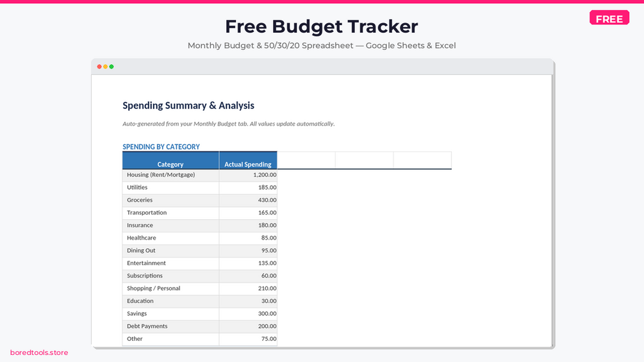Screen dimensions: 644x362
Task: Select the Utilities category cell
Action: point(170,188)
